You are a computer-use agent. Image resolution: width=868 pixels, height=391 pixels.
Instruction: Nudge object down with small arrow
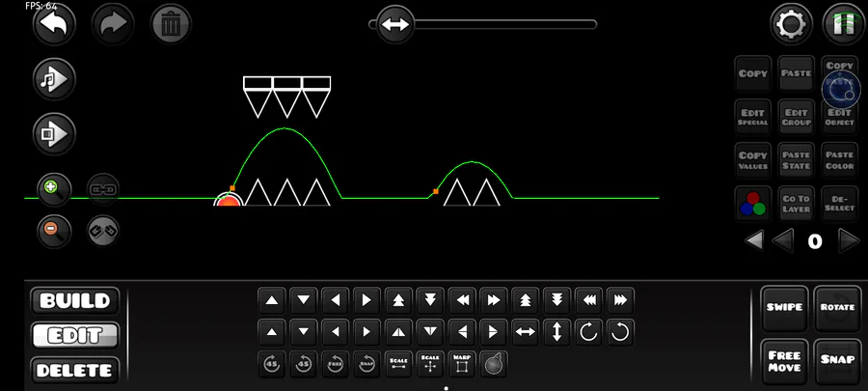click(304, 332)
